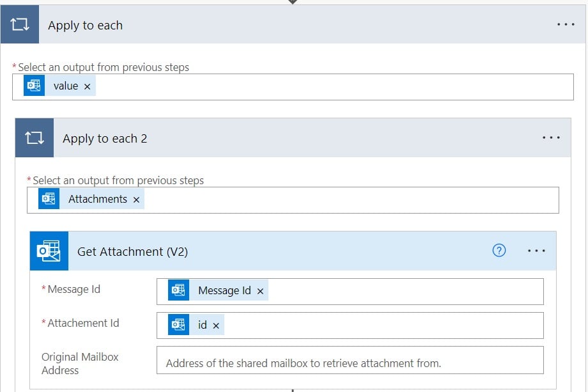Remove the id token from Attachement Id
Viewport: 588px width, 392px height.
(216, 325)
